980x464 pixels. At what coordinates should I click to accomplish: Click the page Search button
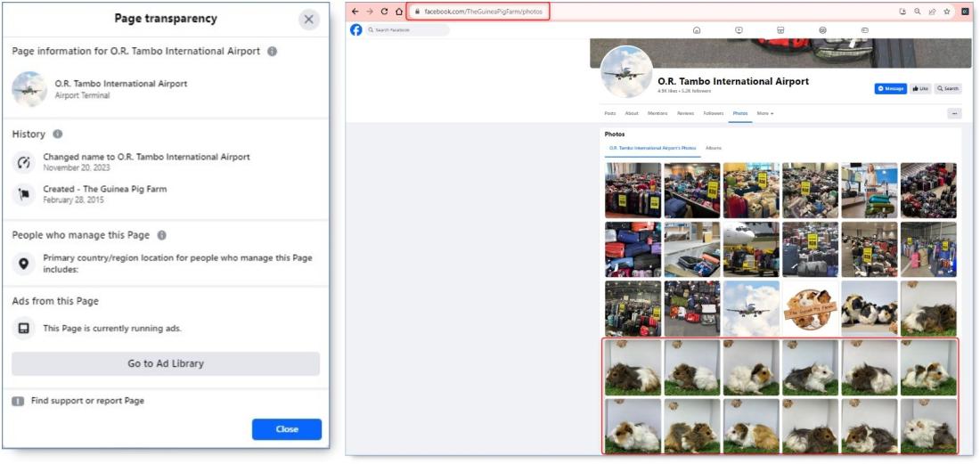(948, 89)
